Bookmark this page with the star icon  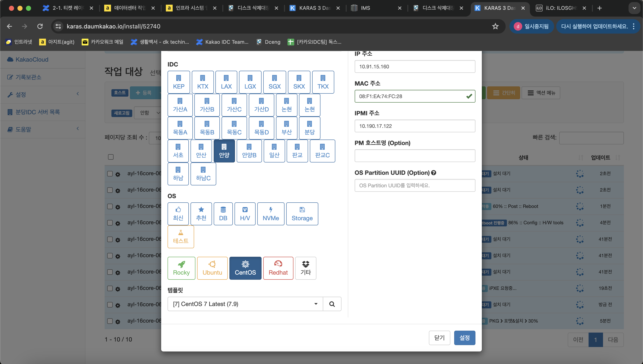pos(495,26)
